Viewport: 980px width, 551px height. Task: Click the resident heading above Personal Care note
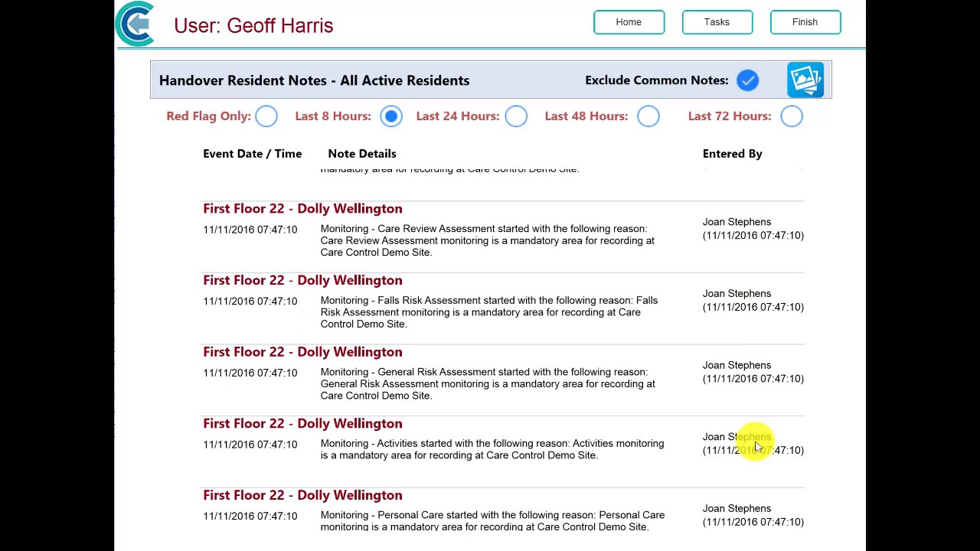point(302,495)
